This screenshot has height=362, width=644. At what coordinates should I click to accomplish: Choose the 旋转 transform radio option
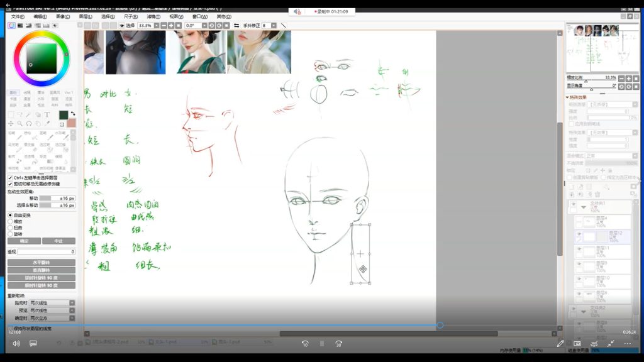pyautogui.click(x=10, y=234)
